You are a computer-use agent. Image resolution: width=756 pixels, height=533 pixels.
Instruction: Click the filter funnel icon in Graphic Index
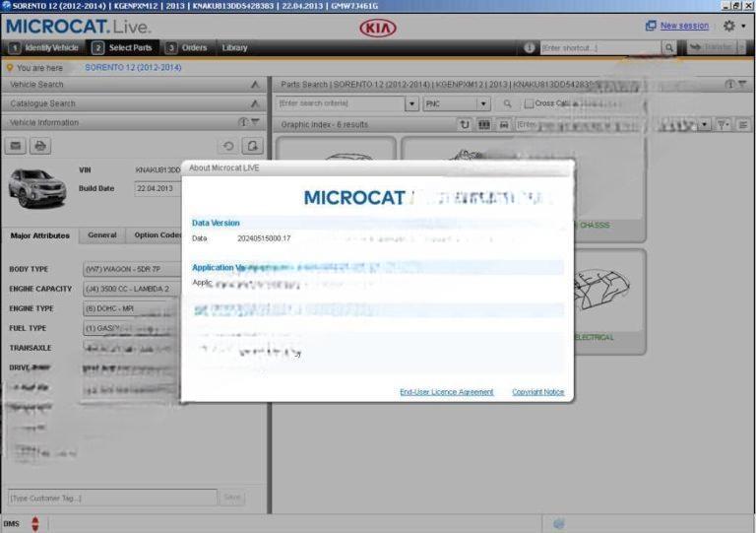tap(723, 125)
